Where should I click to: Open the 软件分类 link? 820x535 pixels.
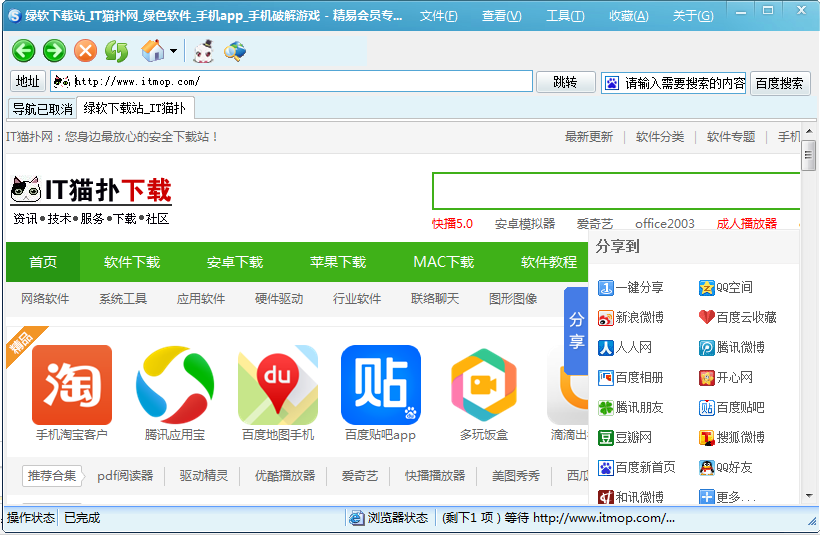tap(660, 137)
